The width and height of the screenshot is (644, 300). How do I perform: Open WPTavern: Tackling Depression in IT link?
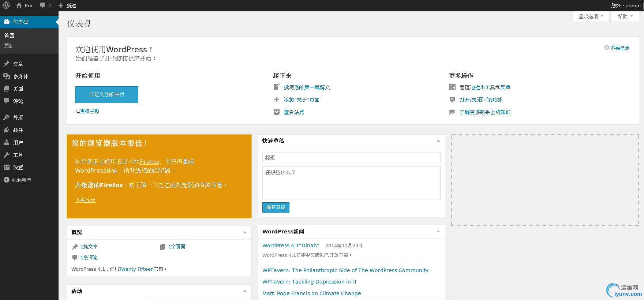(310, 282)
